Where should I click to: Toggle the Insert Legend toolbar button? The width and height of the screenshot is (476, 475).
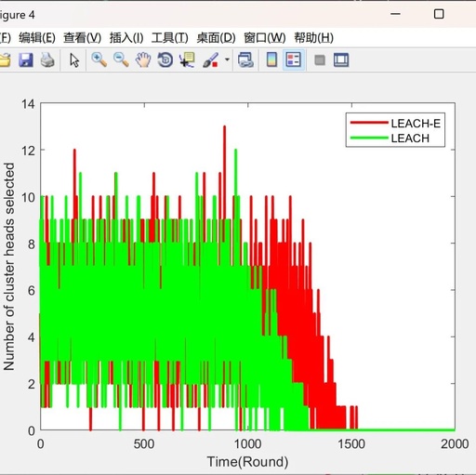click(294, 59)
